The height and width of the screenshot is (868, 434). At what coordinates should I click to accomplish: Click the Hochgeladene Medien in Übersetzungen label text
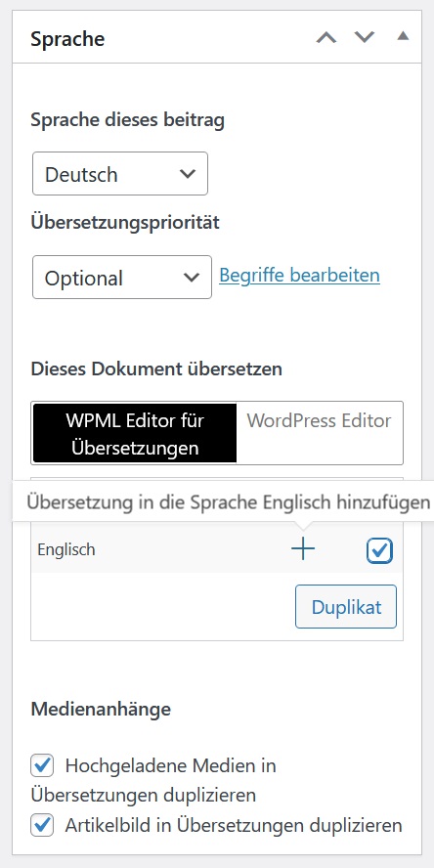(153, 781)
